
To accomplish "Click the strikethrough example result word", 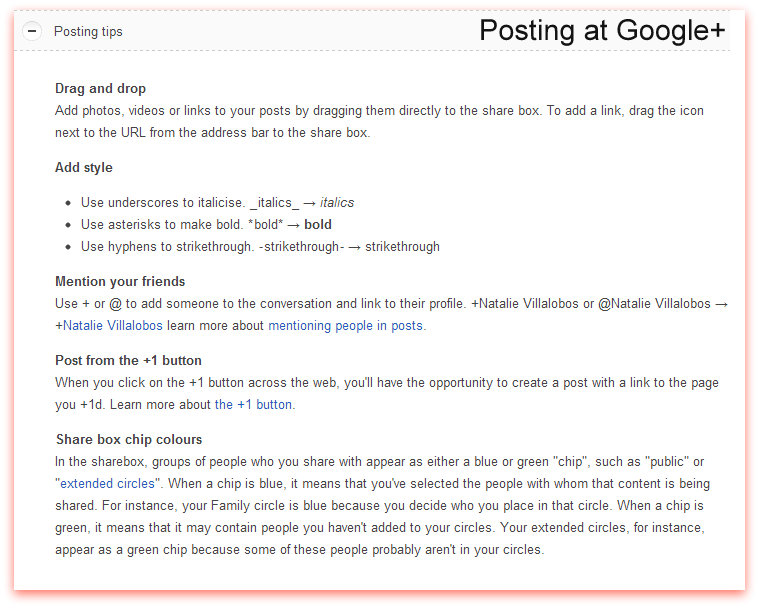I will 402,247.
